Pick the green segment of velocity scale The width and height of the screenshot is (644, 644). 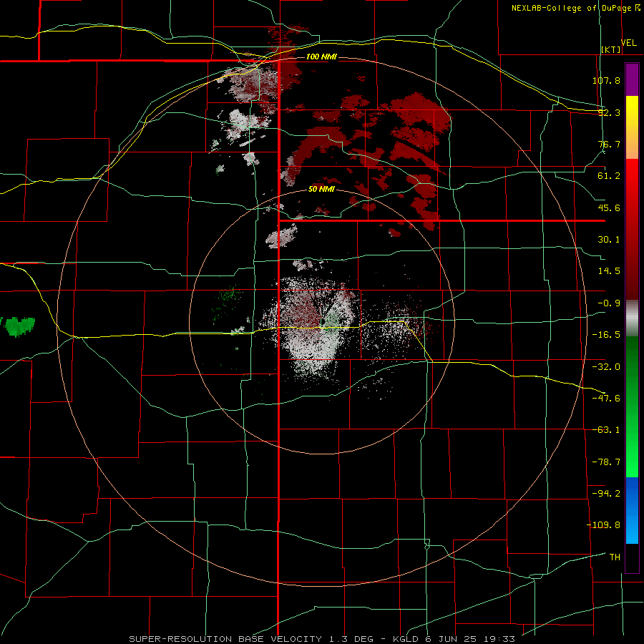tap(632, 406)
